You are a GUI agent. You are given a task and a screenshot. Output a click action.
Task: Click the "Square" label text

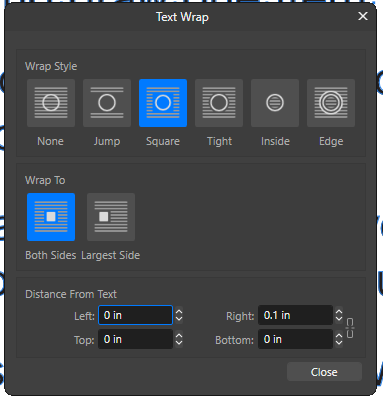[x=163, y=141]
